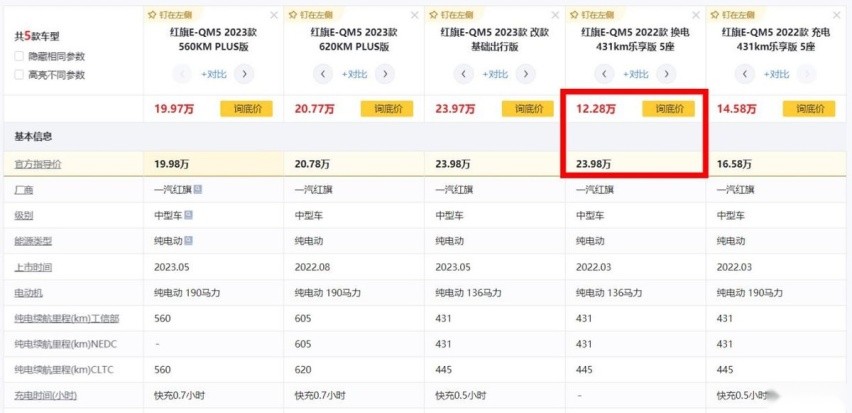Viewport: 852px width, 413px height.
Task: Remove the 换电 431km乐享版 column with its X
Action: tap(696, 15)
